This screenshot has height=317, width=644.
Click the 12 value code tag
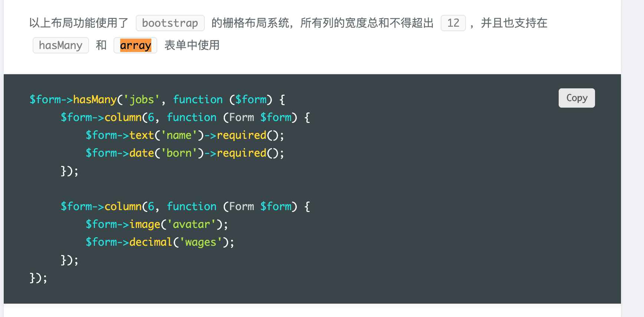(x=453, y=23)
